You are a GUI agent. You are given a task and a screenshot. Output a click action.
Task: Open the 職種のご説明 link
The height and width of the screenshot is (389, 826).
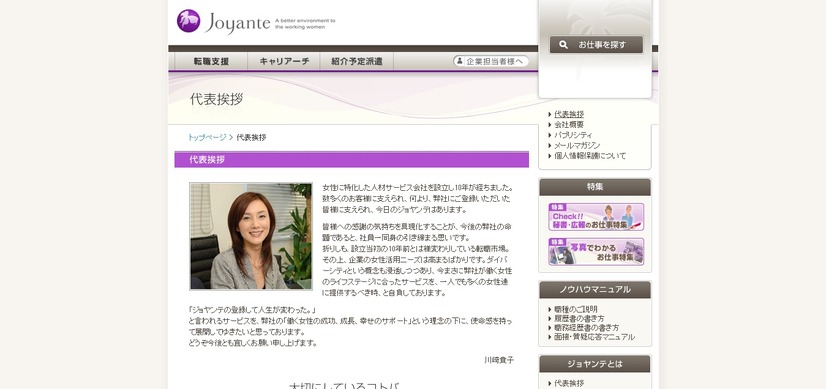(576, 309)
